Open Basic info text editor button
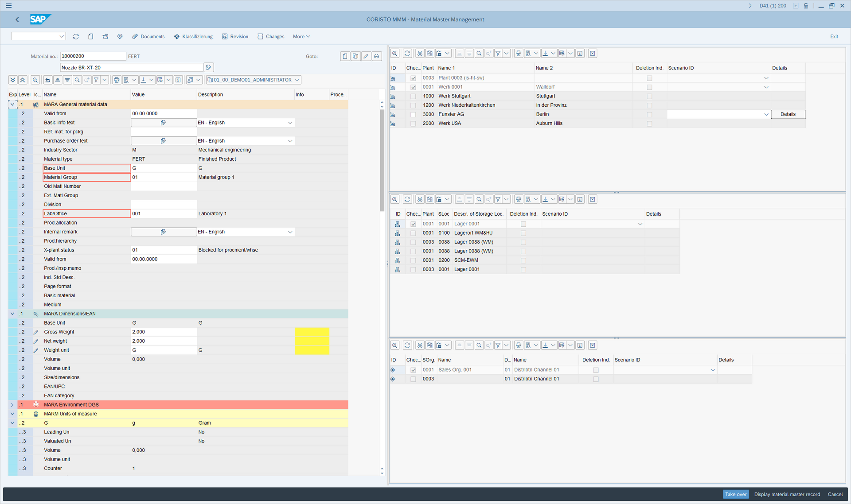The image size is (851, 504). 164,123
